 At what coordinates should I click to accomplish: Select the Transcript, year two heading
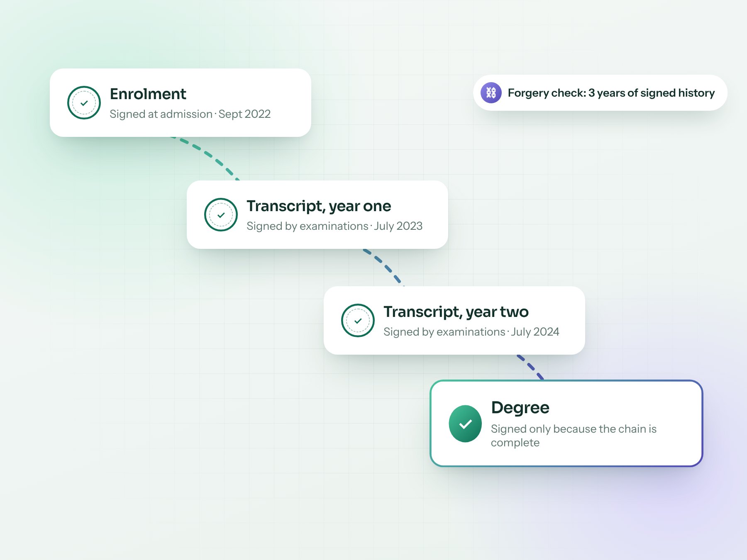[456, 312]
